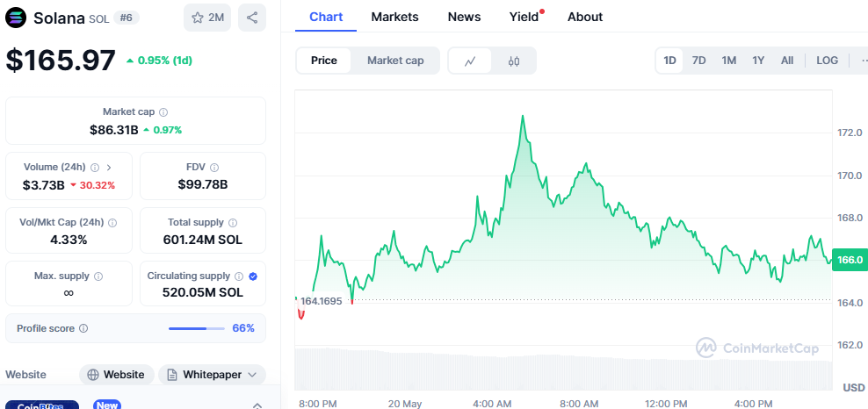Click the 4.33% Vol/Mkt Cap value
868x409 pixels.
point(69,240)
